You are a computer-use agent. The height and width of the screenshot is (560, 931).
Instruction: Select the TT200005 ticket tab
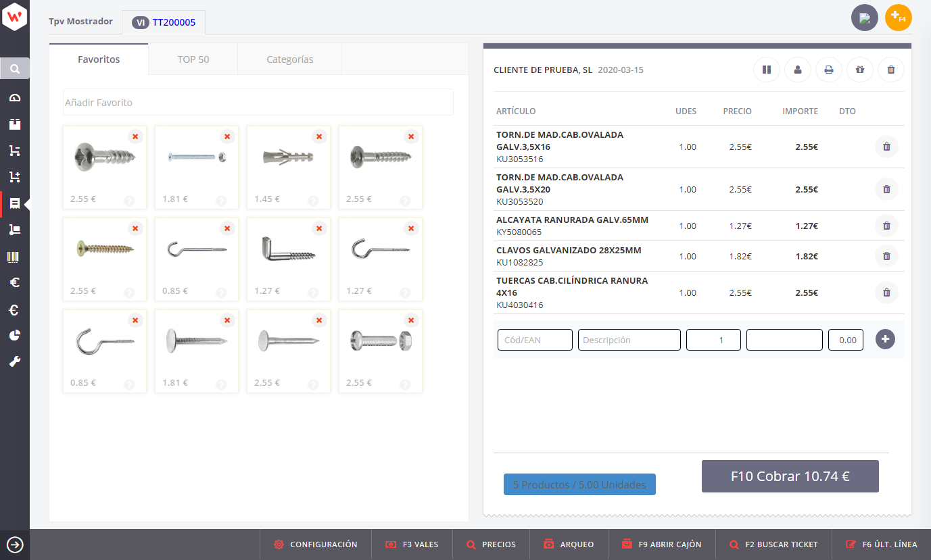tap(164, 22)
